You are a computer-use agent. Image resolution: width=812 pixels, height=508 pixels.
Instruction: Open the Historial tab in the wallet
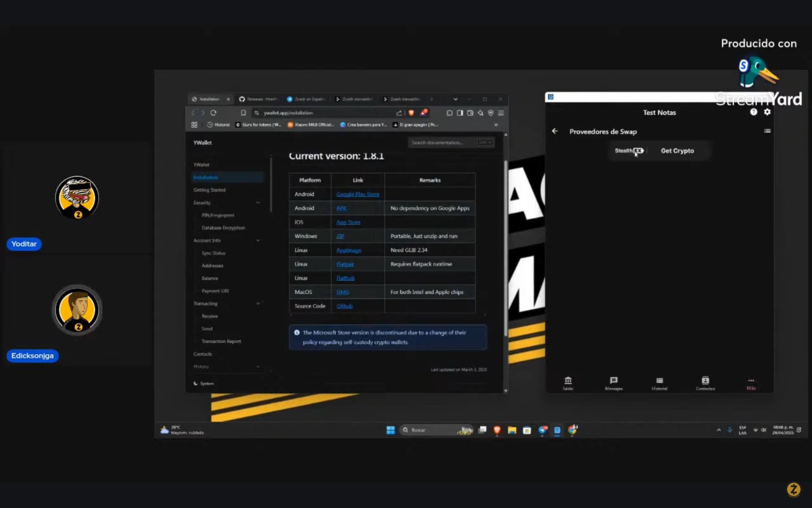pos(659,383)
